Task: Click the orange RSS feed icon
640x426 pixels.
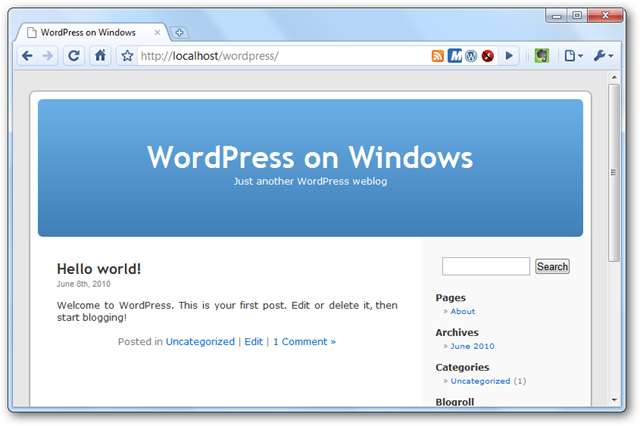Action: point(438,56)
